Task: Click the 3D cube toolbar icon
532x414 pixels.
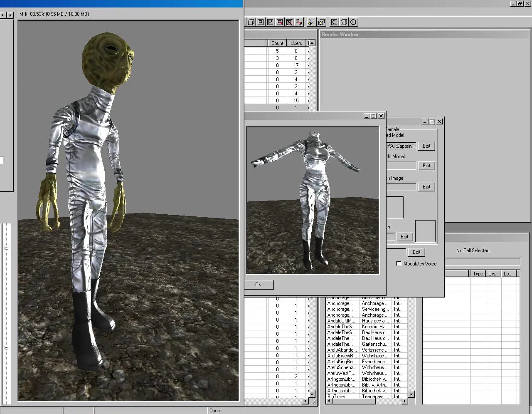Action: (x=251, y=22)
